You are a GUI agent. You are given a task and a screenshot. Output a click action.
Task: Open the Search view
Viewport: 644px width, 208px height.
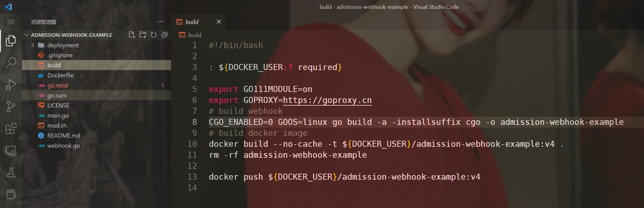pyautogui.click(x=11, y=62)
